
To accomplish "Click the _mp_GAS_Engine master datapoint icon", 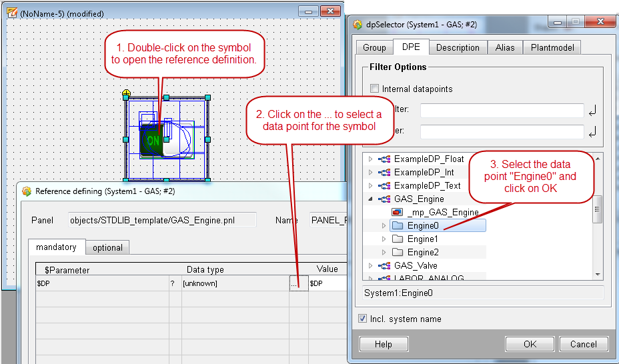I will coord(397,212).
